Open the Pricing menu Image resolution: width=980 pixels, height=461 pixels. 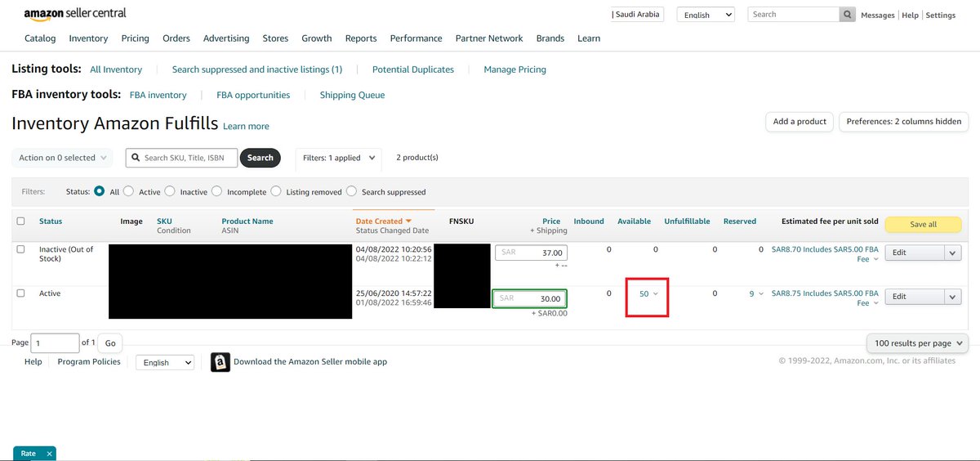(135, 38)
